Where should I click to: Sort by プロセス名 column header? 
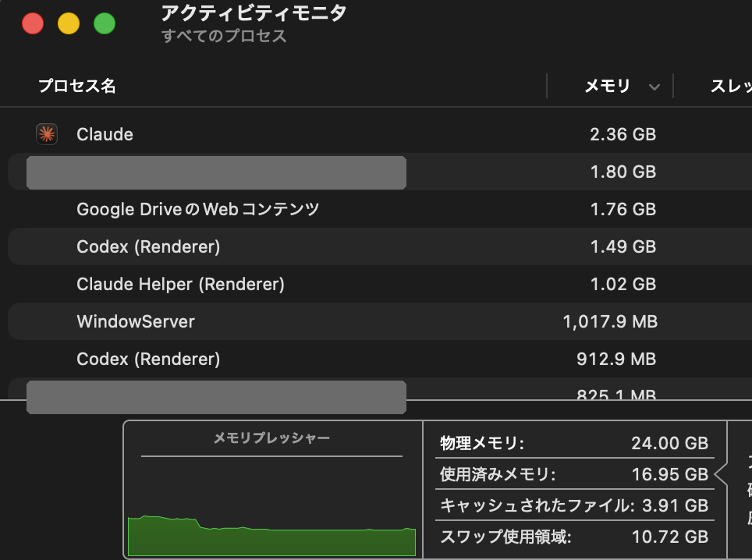pos(76,86)
